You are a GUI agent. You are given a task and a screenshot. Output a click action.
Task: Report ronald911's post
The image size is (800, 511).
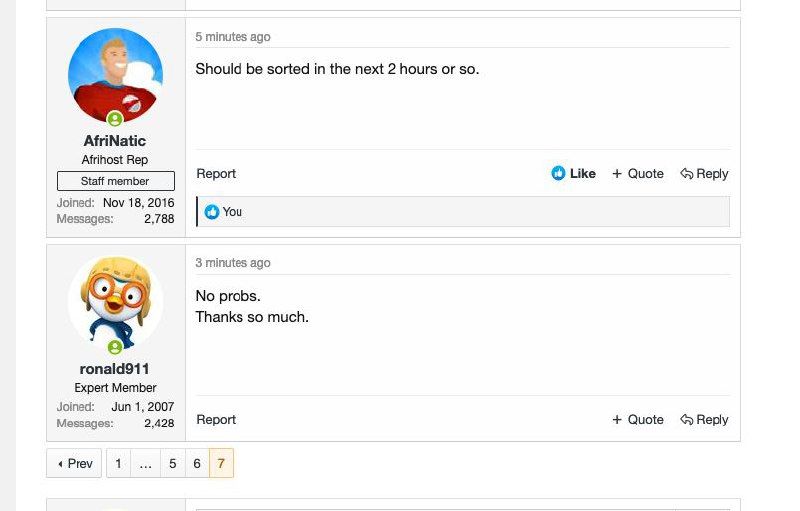(216, 420)
